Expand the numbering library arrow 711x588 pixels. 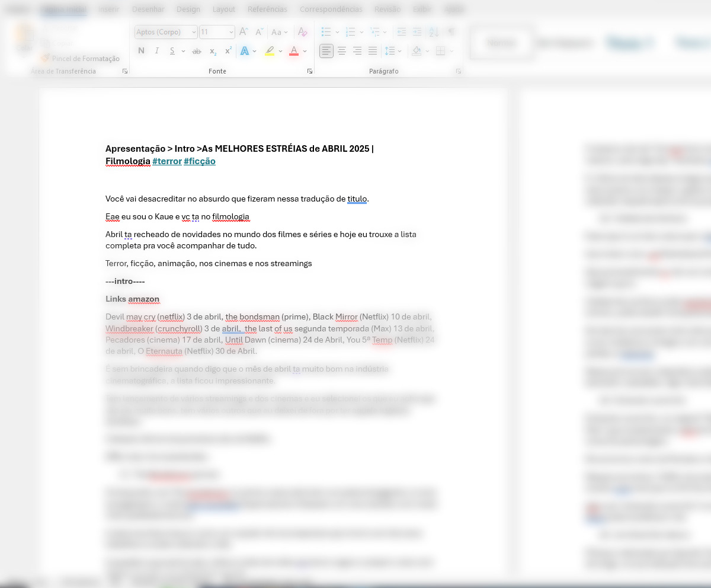(x=361, y=32)
